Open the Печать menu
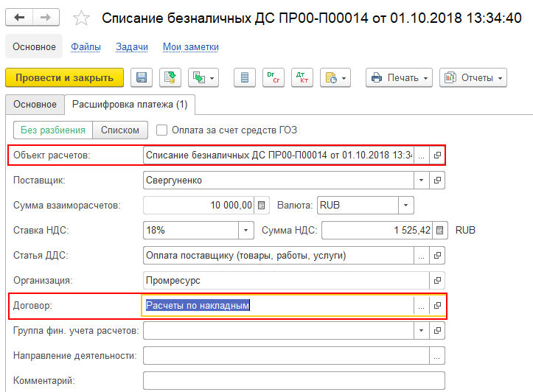Screen dimensions: 533x392 click(x=399, y=78)
